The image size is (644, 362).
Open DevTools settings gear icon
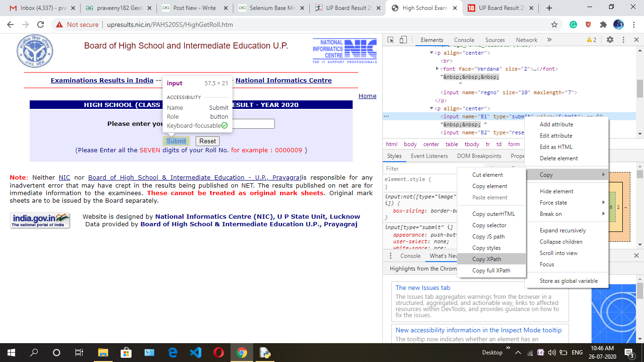click(610, 40)
